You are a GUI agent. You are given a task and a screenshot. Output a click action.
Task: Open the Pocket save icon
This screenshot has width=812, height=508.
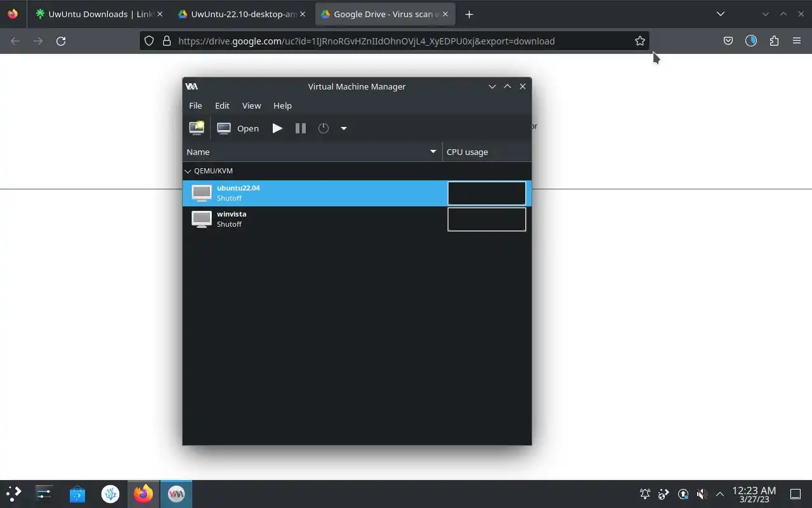point(728,41)
